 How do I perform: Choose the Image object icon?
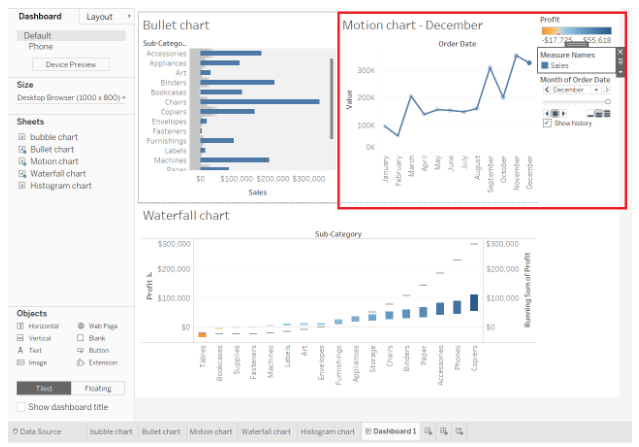(21, 362)
